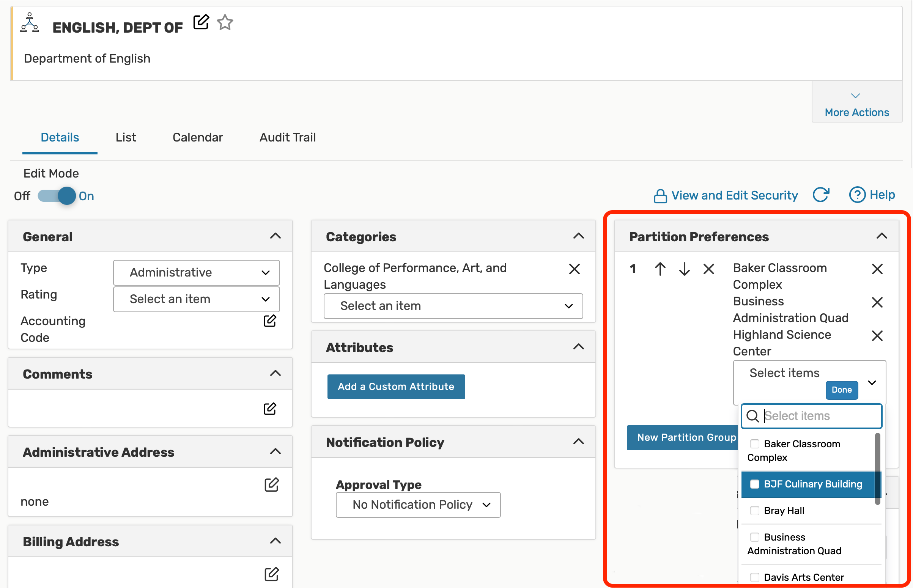913x588 pixels.
Task: Edit the Comments section
Action: pos(270,409)
